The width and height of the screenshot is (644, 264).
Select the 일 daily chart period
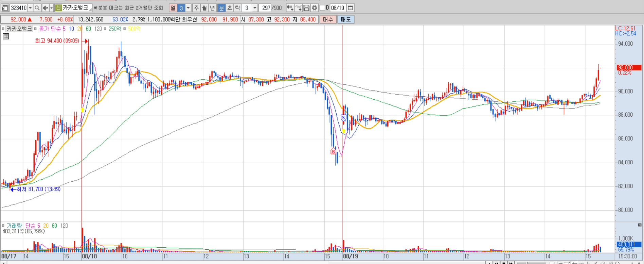(173, 8)
